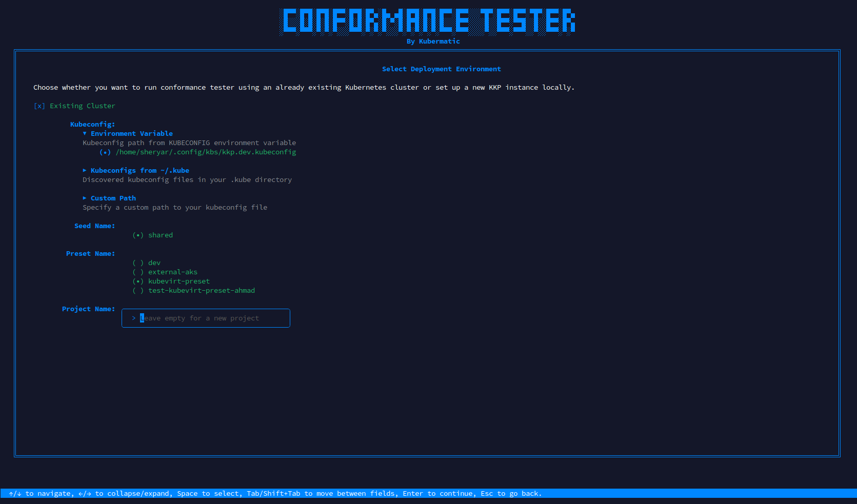The height and width of the screenshot is (504, 857).
Task: Click the Environment Variable heading
Action: (132, 134)
